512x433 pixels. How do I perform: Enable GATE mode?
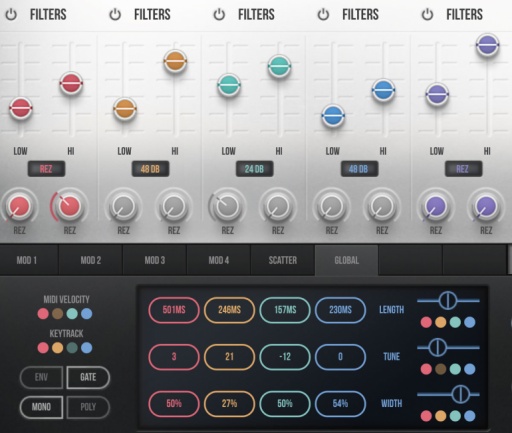(x=88, y=377)
